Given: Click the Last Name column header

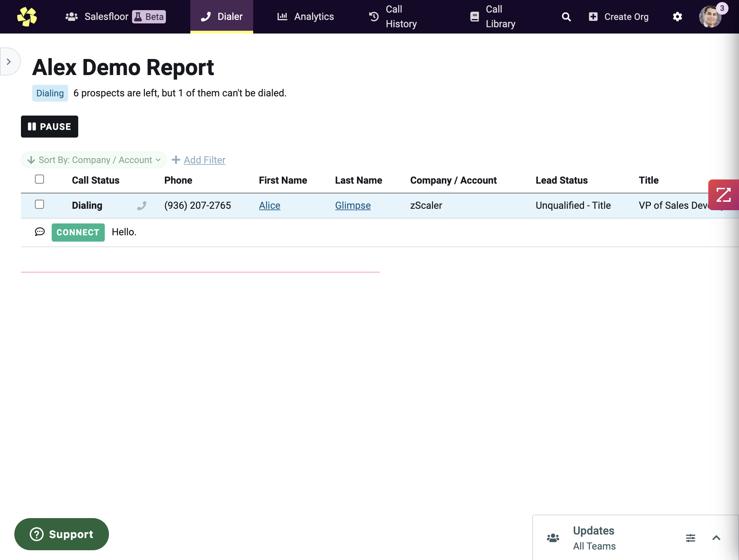Looking at the screenshot, I should click(358, 180).
